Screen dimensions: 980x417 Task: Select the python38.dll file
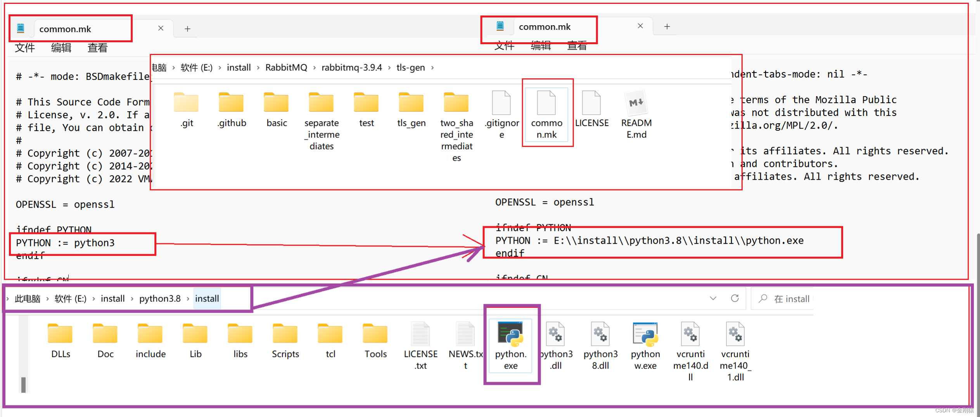[x=600, y=346]
